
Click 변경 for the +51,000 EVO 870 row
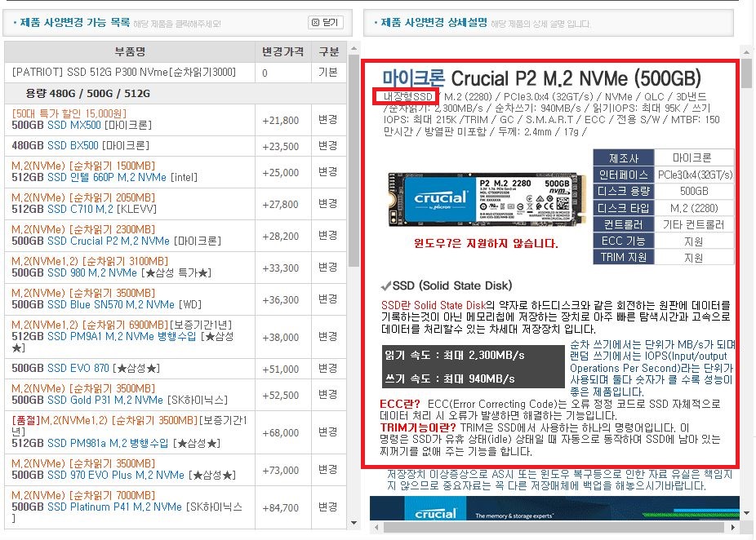coord(328,368)
